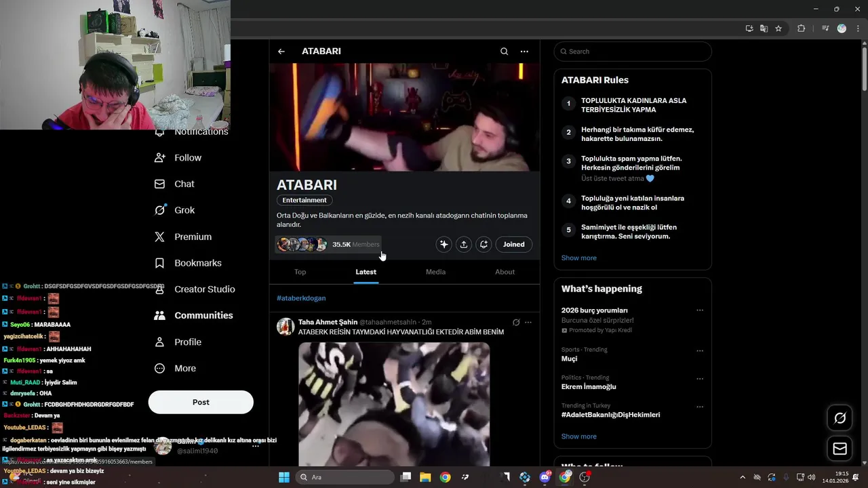The width and height of the screenshot is (868, 488).
Task: Open the About tab
Action: tap(505, 272)
